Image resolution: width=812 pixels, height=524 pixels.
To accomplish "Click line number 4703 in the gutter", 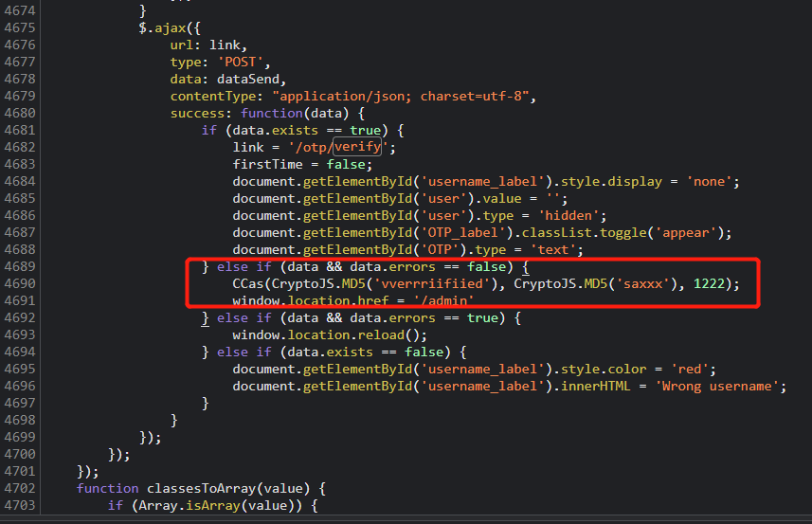I will click(20, 505).
